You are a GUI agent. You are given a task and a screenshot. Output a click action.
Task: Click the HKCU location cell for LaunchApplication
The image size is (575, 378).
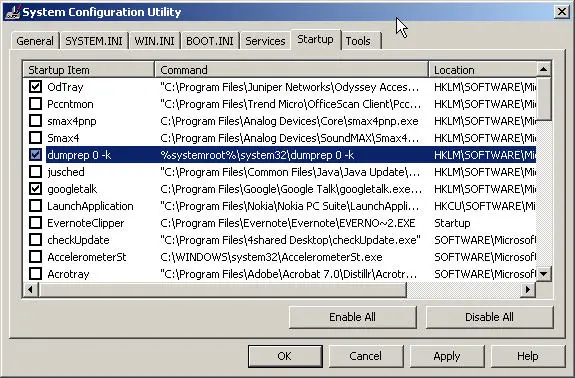[x=485, y=206]
